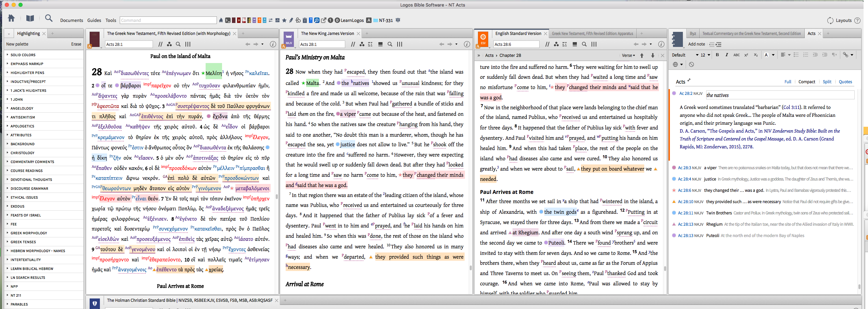Click the Add note button
This screenshot has width=868, height=309.
[697, 44]
